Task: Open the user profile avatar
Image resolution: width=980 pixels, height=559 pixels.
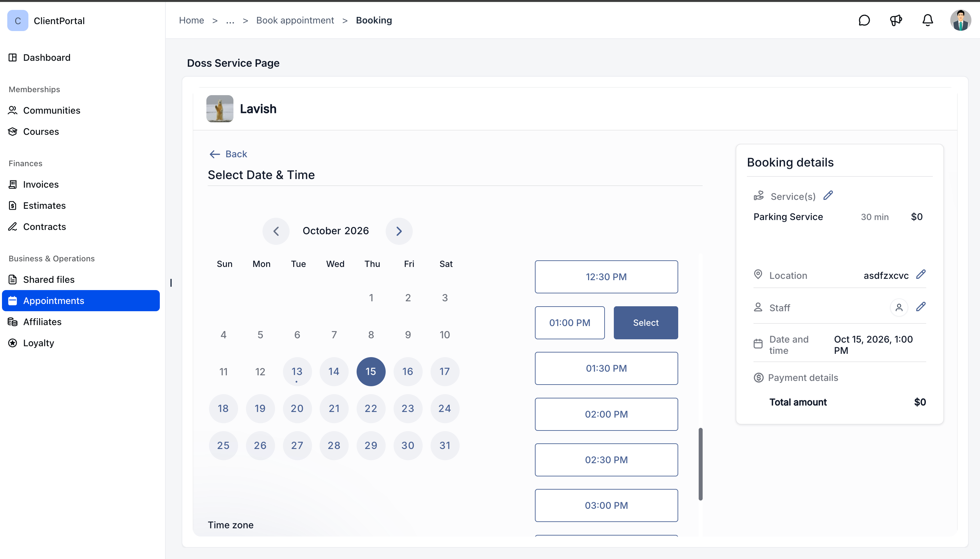Action: [961, 20]
